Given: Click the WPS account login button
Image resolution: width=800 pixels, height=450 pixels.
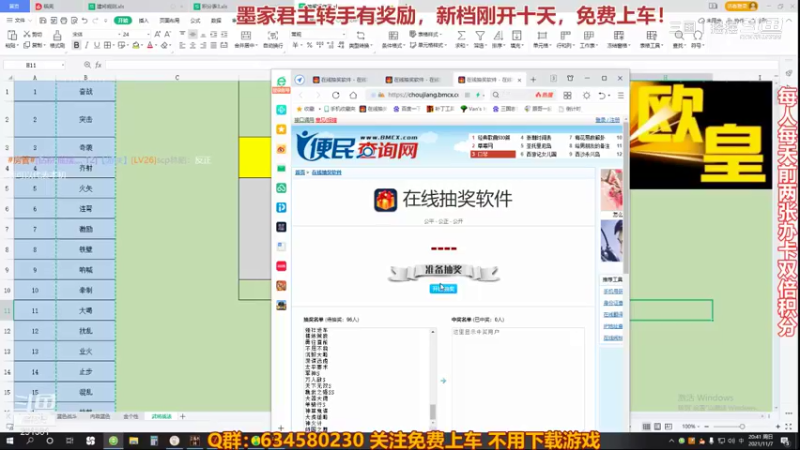Looking at the screenshot, I should pos(741,6).
